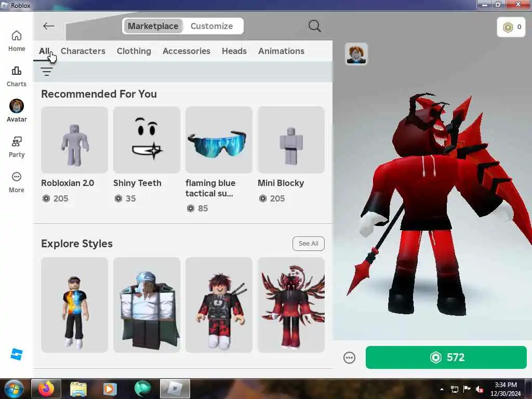
Task: Click the Shiny Teeth title text
Action: click(137, 183)
